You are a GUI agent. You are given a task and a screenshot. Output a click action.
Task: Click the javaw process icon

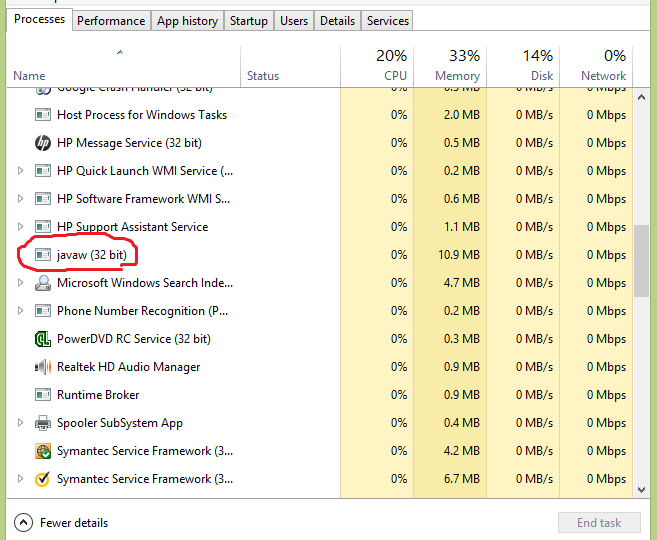coord(43,255)
